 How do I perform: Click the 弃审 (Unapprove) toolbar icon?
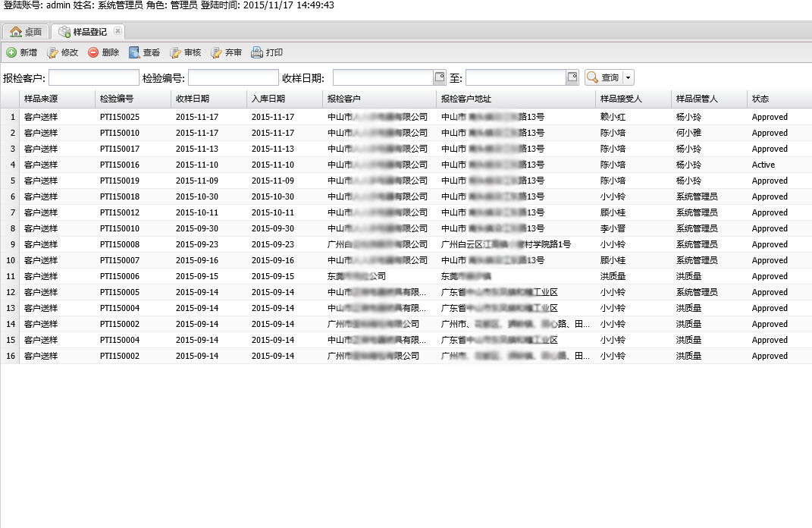[217, 53]
